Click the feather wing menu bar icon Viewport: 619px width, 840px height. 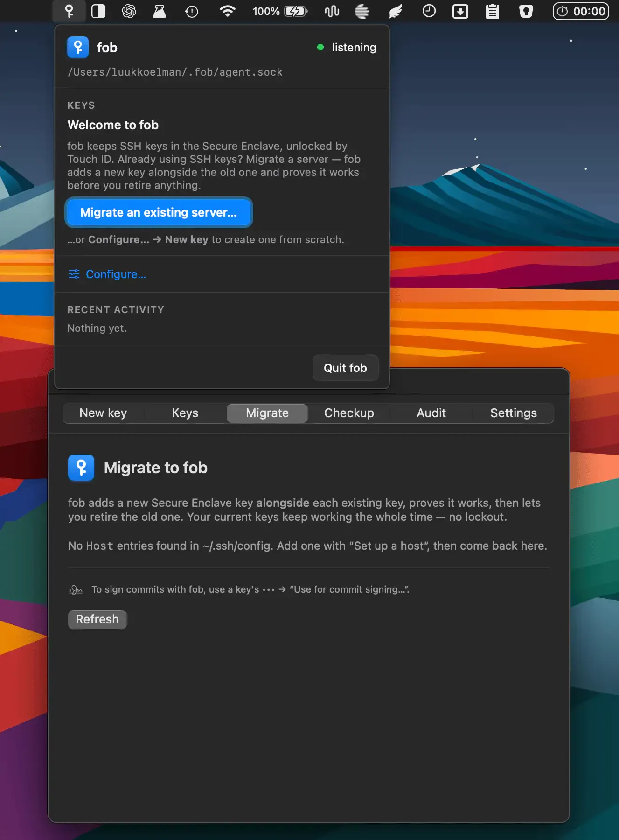point(396,11)
